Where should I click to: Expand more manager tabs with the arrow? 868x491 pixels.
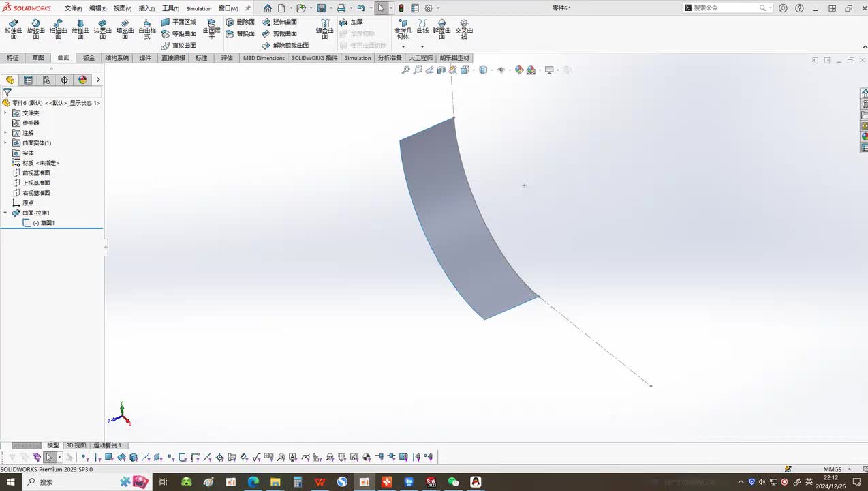point(98,80)
